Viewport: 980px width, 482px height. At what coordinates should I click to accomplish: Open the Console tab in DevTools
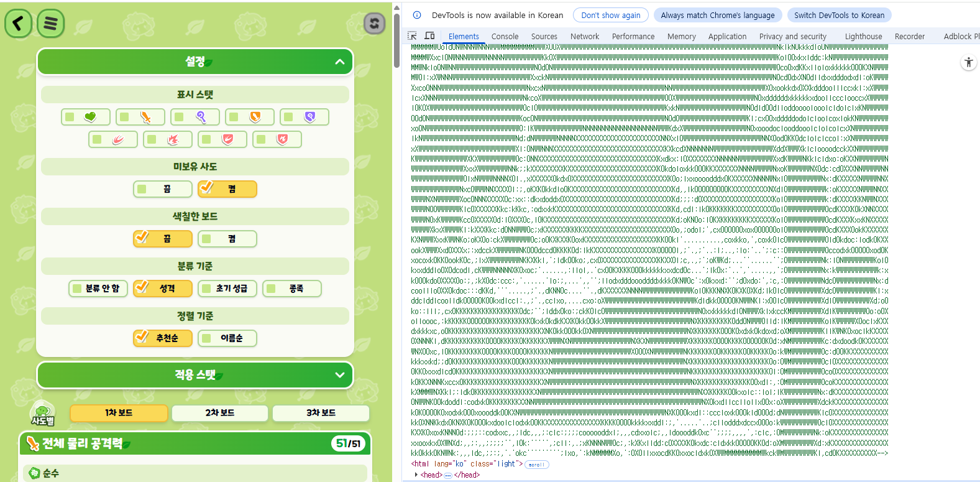tap(505, 37)
